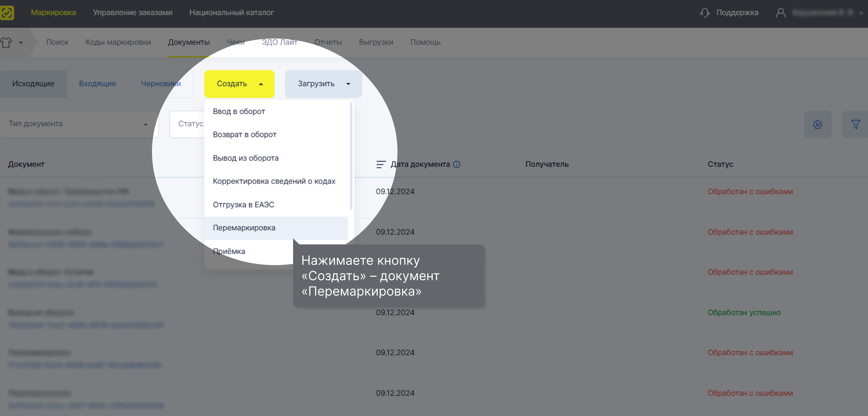Select Отгрузка в ЕАЭС menu entry

(x=243, y=205)
